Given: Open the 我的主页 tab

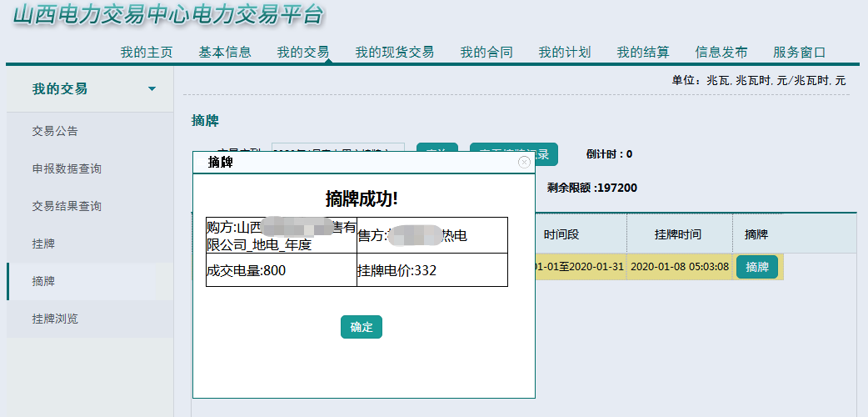Looking at the screenshot, I should [147, 52].
